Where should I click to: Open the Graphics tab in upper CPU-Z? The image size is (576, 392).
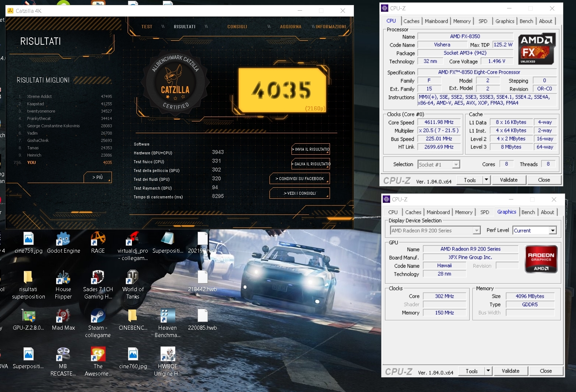tap(505, 21)
